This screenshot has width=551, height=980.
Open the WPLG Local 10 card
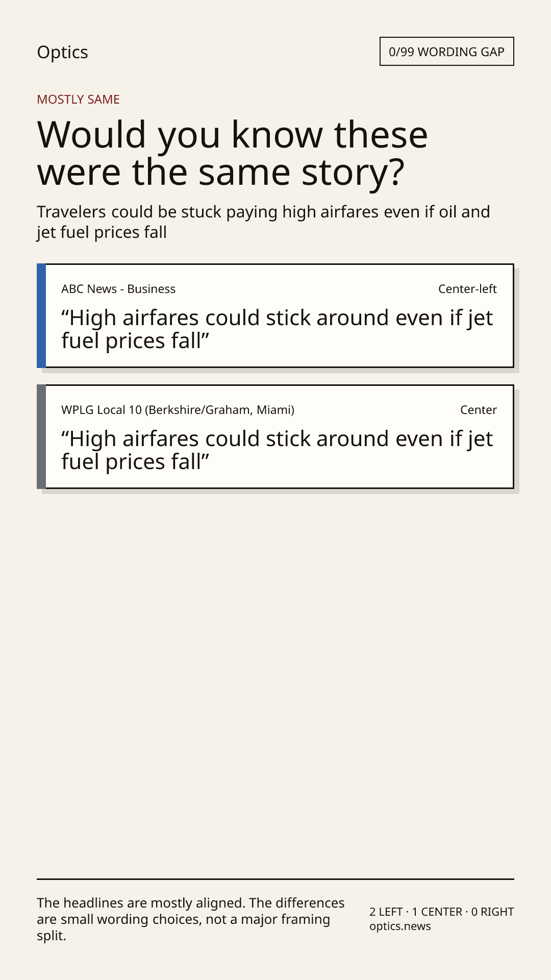(x=275, y=436)
